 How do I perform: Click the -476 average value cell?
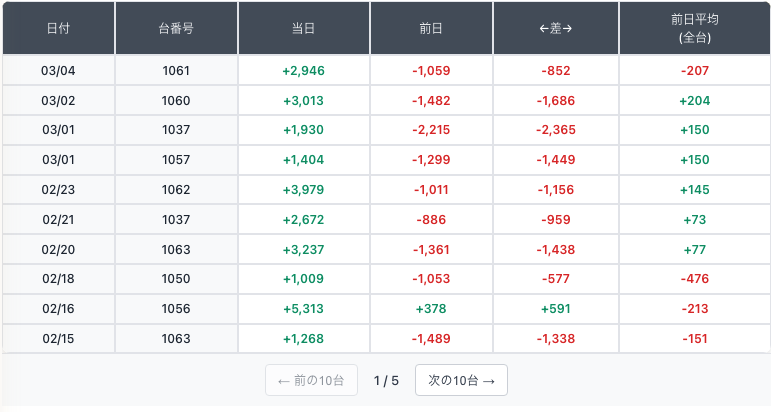pyautogui.click(x=695, y=279)
